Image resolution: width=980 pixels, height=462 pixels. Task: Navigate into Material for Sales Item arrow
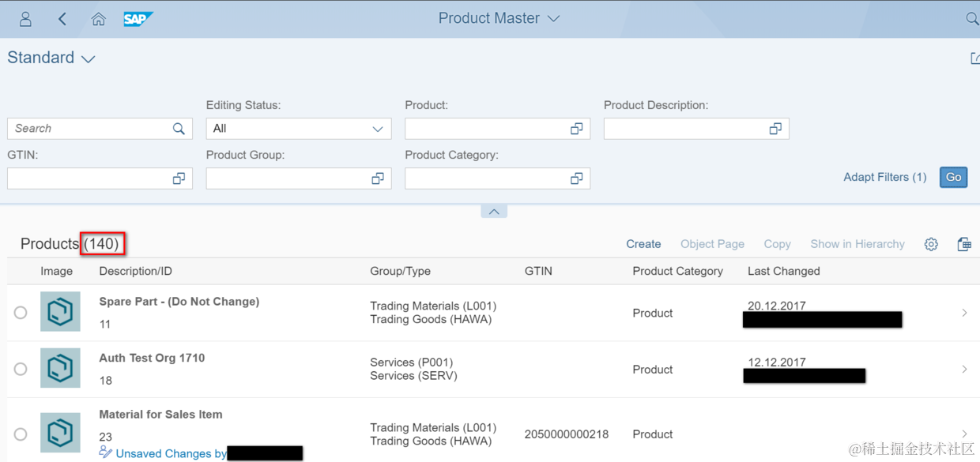point(964,434)
